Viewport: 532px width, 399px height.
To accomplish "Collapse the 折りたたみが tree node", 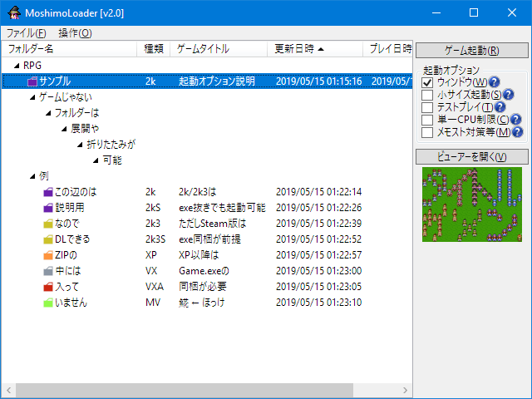I will [80, 145].
